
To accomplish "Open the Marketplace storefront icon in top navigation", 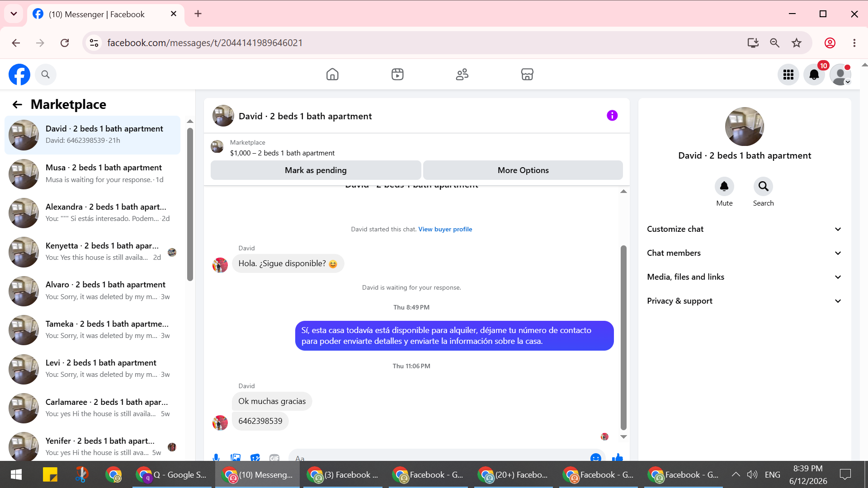I will [527, 75].
